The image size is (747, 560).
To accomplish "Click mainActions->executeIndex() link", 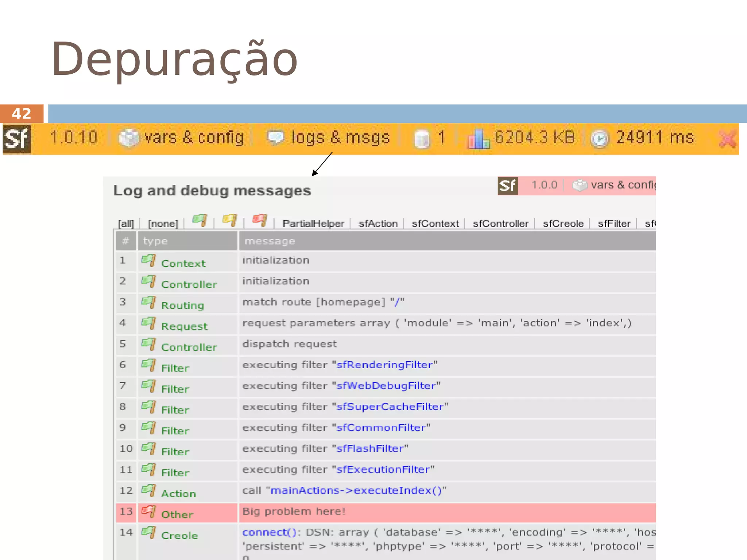I will point(356,490).
